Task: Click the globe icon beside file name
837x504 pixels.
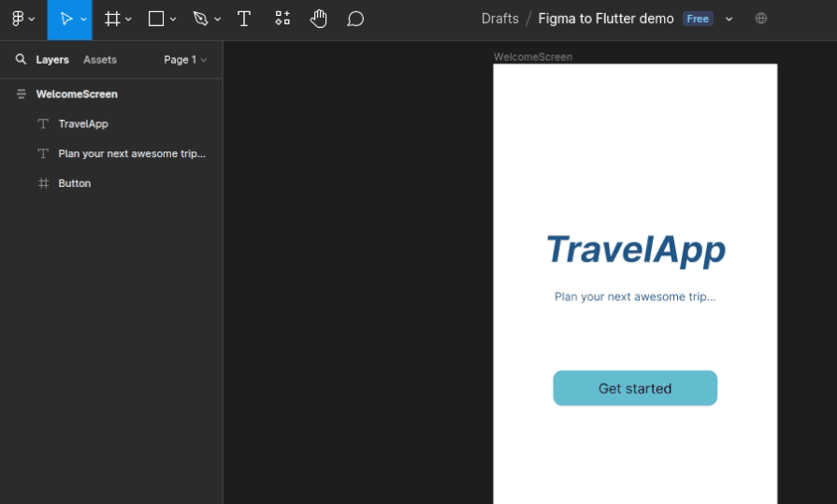Action: [761, 19]
